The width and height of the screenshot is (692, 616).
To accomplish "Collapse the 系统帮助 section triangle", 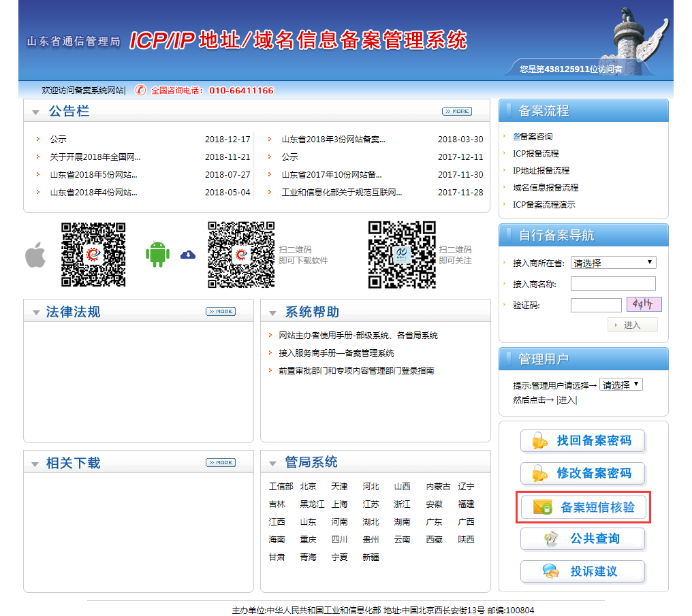I will [x=272, y=313].
